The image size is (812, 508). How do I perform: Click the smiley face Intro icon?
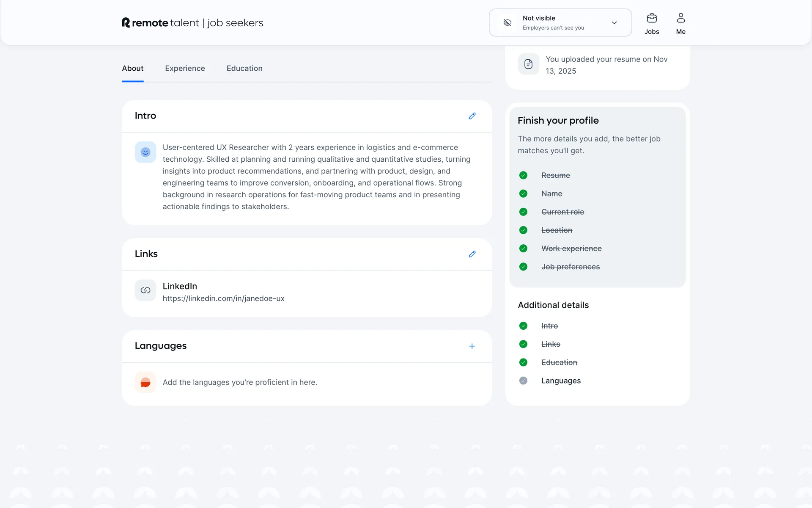coord(145,152)
